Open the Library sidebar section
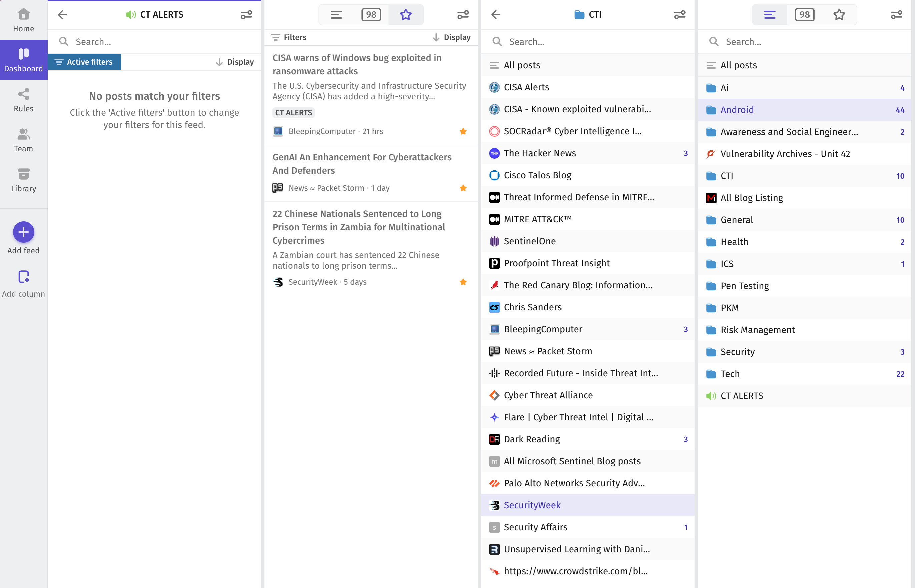 [24, 180]
